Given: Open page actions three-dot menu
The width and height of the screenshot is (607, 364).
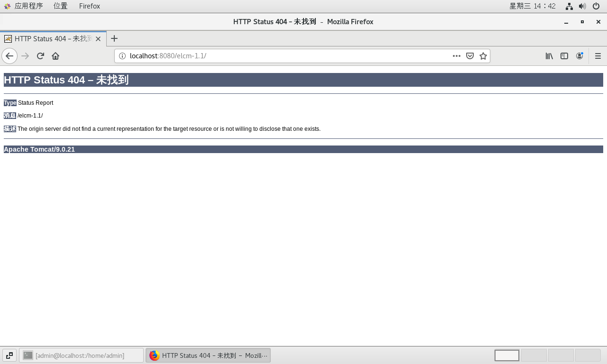Looking at the screenshot, I should [456, 56].
